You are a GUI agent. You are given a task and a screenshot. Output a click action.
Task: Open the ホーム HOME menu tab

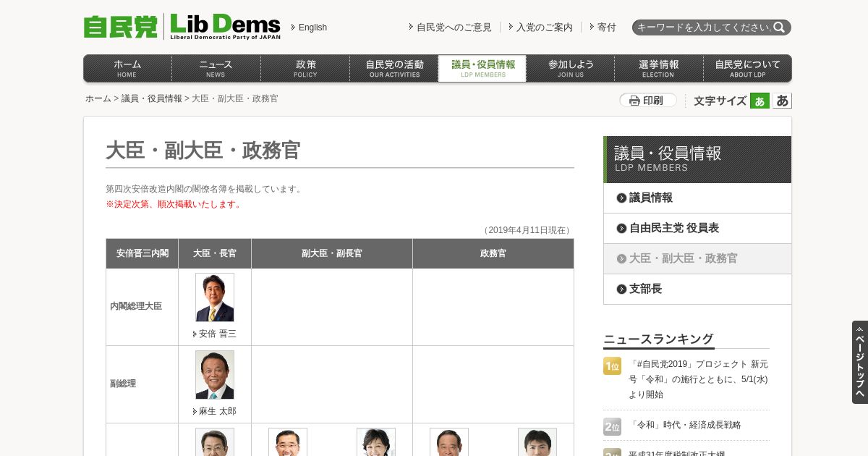(x=127, y=68)
